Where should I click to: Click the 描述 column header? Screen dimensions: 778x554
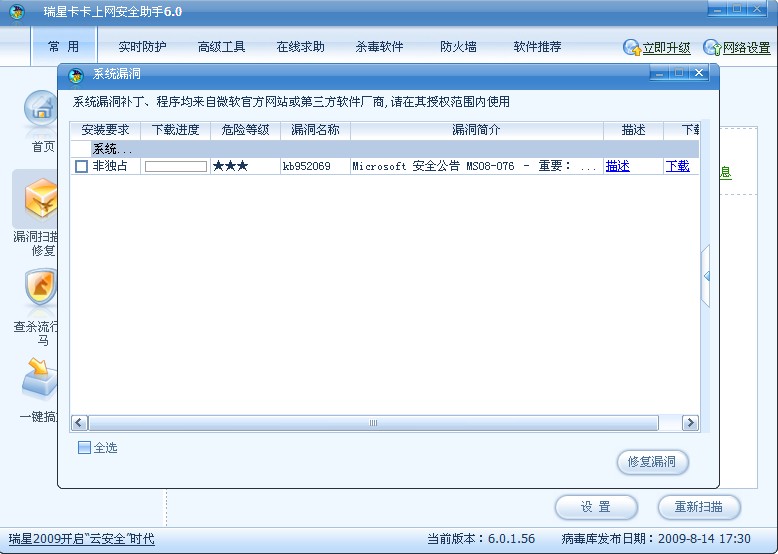[634, 130]
